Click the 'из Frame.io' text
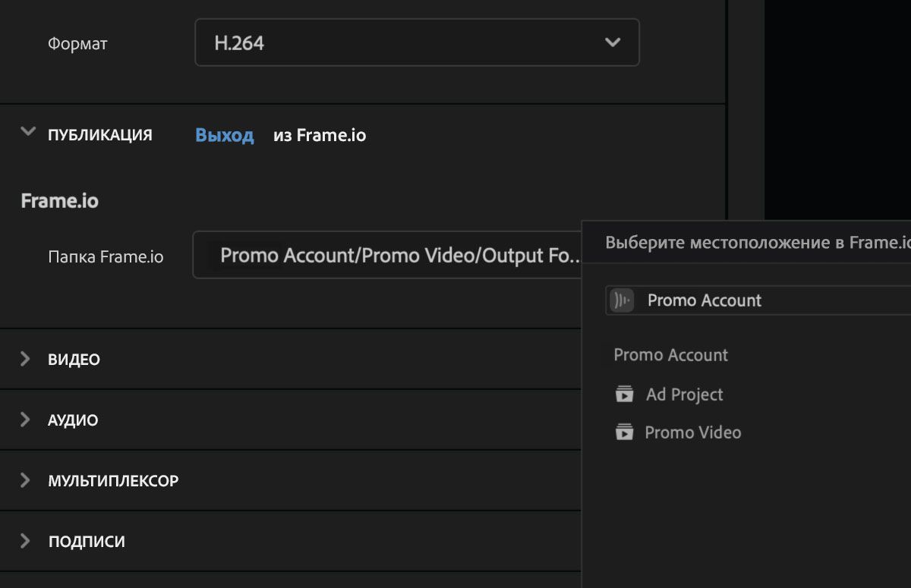This screenshot has height=588, width=911. (320, 135)
